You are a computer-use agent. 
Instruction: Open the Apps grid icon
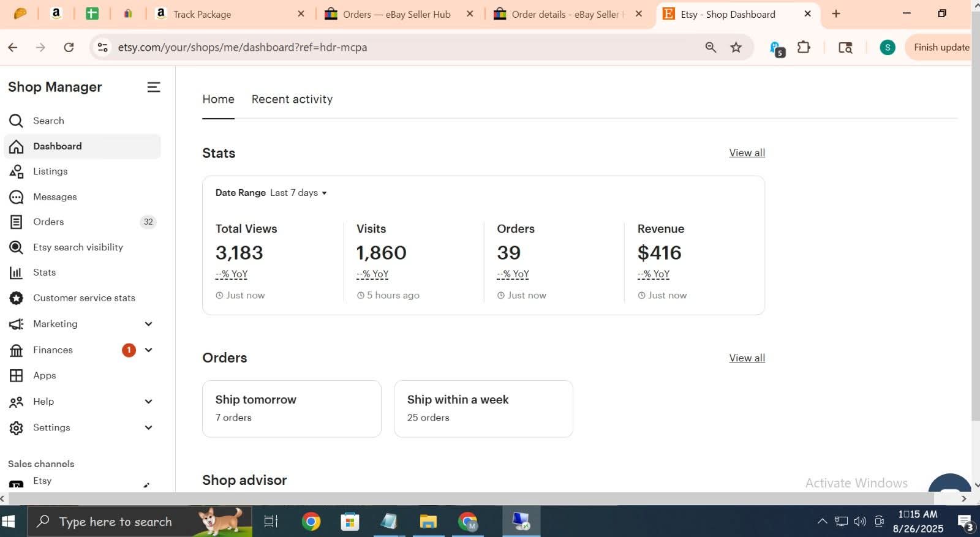[17, 375]
